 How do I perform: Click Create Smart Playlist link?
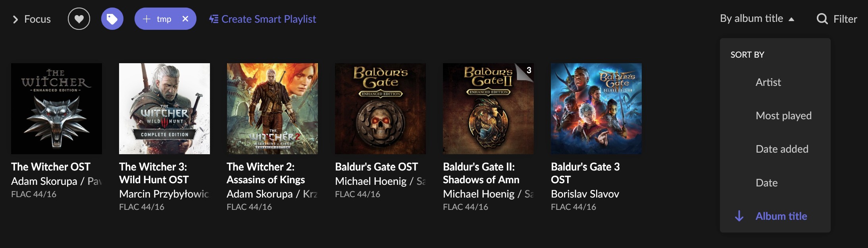pos(269,19)
